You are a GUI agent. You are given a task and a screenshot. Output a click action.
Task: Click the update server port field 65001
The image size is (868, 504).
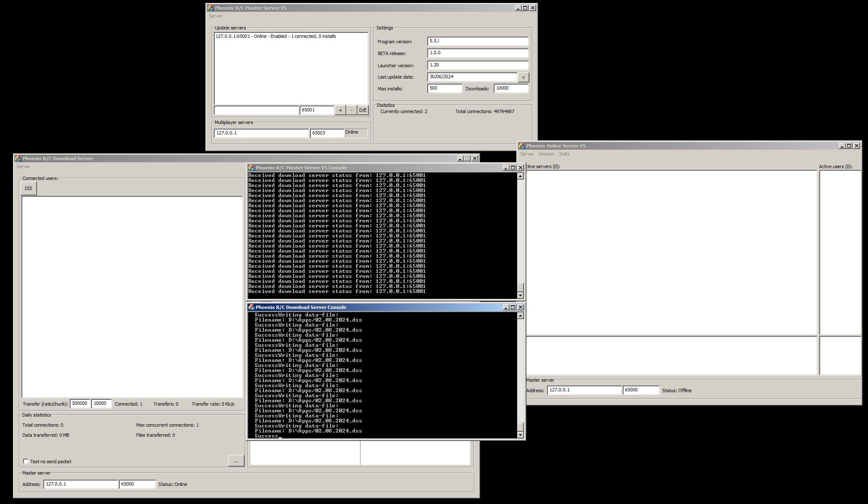click(317, 110)
